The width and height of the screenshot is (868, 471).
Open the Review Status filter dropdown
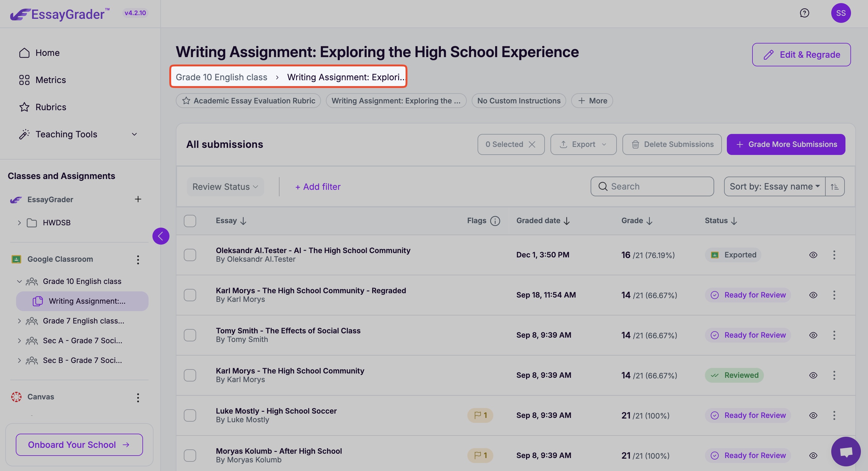point(225,186)
